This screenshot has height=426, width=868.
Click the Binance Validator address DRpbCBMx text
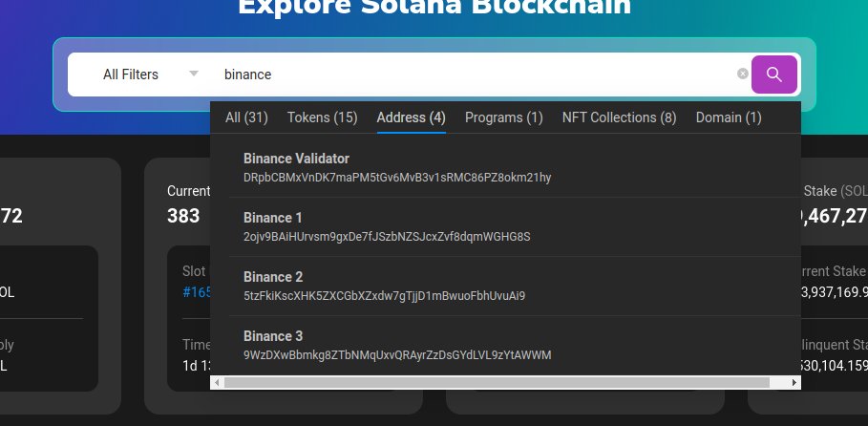[396, 178]
